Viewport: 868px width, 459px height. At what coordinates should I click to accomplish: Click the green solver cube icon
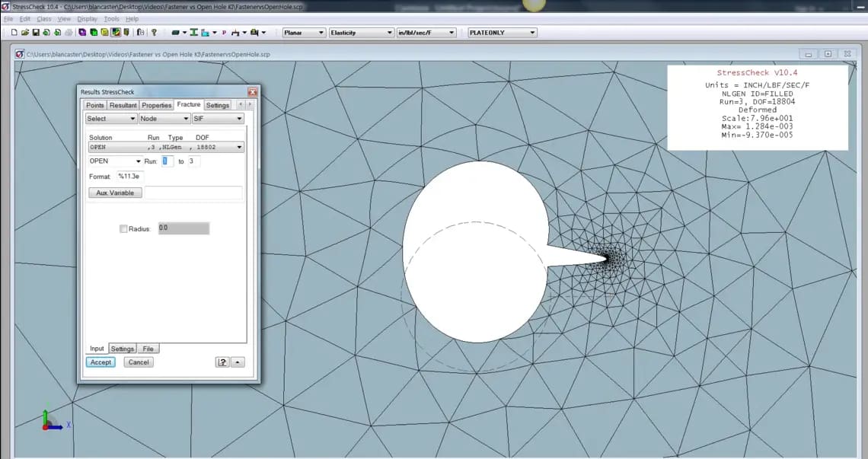click(x=93, y=32)
